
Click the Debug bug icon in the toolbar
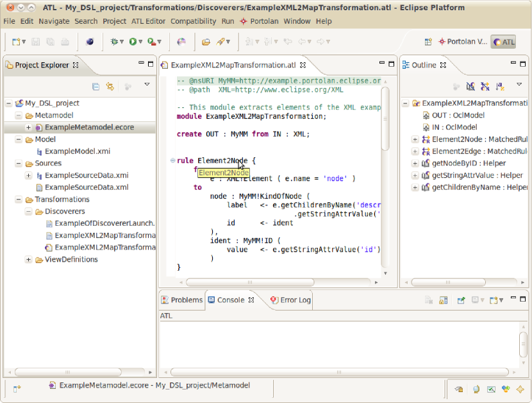[115, 42]
